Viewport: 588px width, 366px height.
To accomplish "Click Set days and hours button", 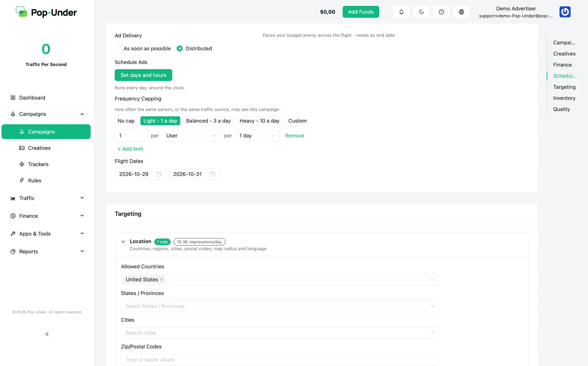I will (143, 75).
